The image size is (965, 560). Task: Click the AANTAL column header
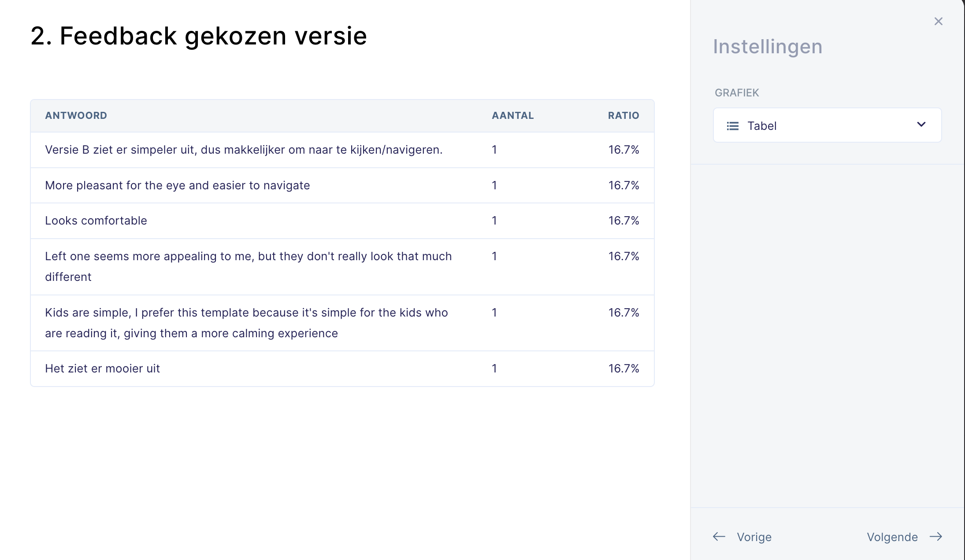click(x=512, y=115)
